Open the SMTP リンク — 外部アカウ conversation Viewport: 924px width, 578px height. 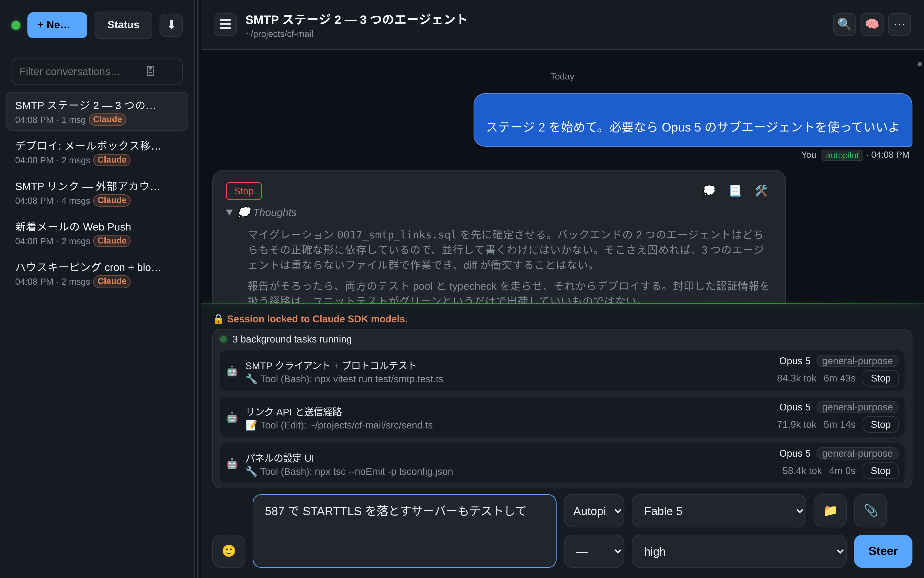(97, 193)
